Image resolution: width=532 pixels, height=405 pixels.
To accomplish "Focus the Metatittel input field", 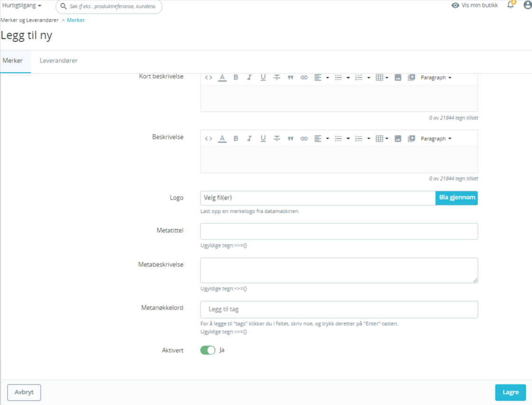I will tap(339, 231).
